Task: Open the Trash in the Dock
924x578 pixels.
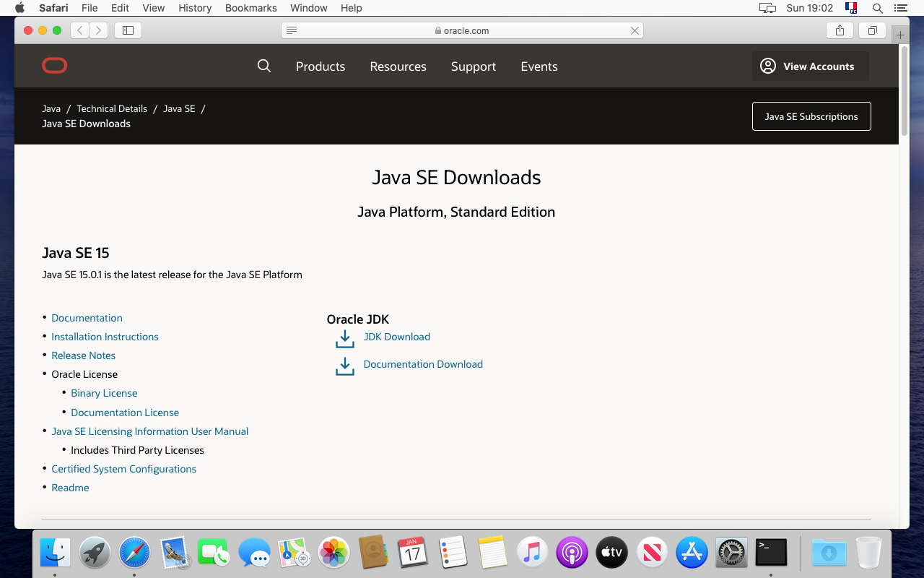Action: (868, 553)
